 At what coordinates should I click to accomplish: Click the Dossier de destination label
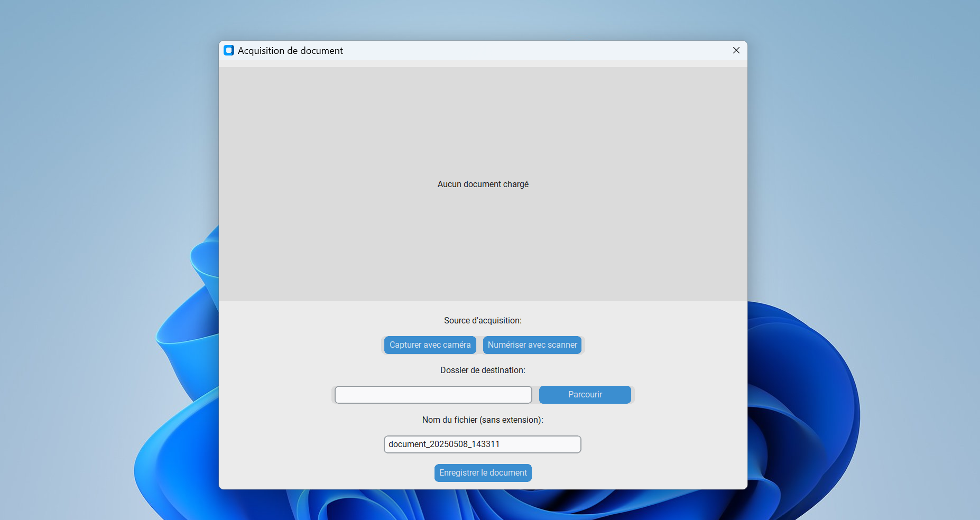tap(483, 370)
